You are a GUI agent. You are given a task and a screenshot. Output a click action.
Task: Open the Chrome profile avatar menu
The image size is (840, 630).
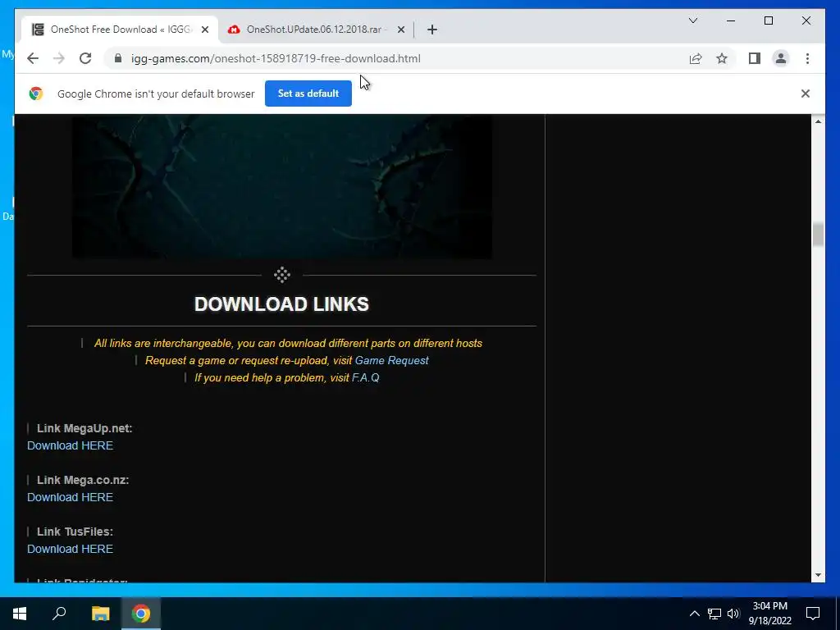[781, 58]
